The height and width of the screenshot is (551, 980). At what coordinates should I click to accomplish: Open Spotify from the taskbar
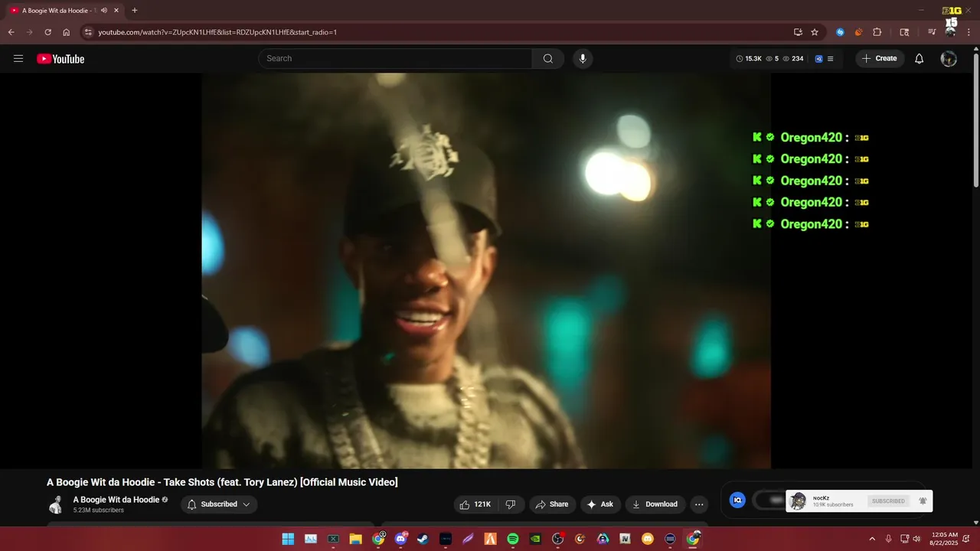tap(513, 539)
